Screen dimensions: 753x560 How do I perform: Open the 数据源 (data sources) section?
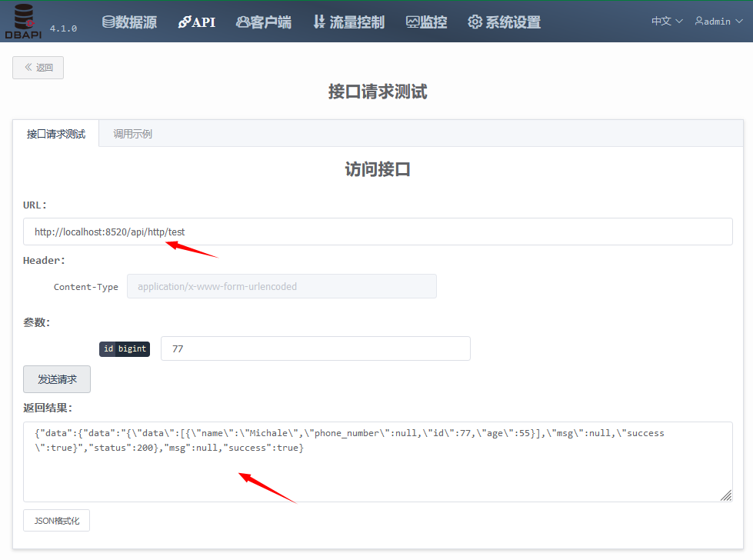(x=129, y=22)
